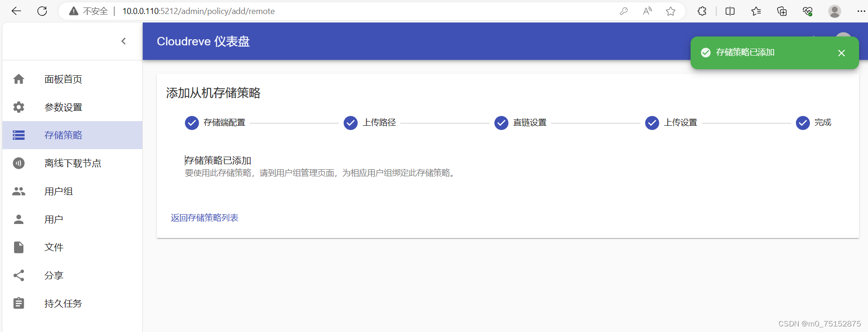Collapse the sidebar with chevron arrow

(x=124, y=41)
